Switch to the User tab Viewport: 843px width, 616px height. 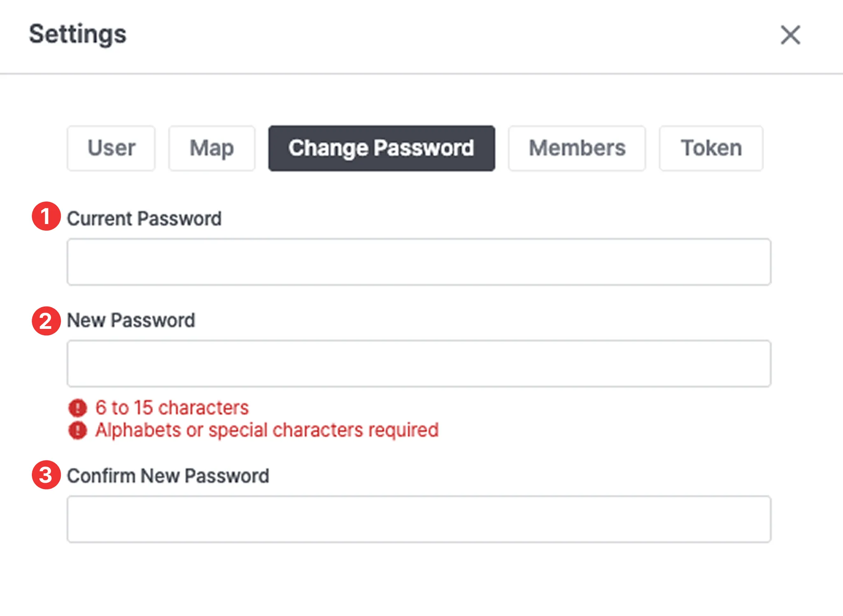pyautogui.click(x=111, y=148)
